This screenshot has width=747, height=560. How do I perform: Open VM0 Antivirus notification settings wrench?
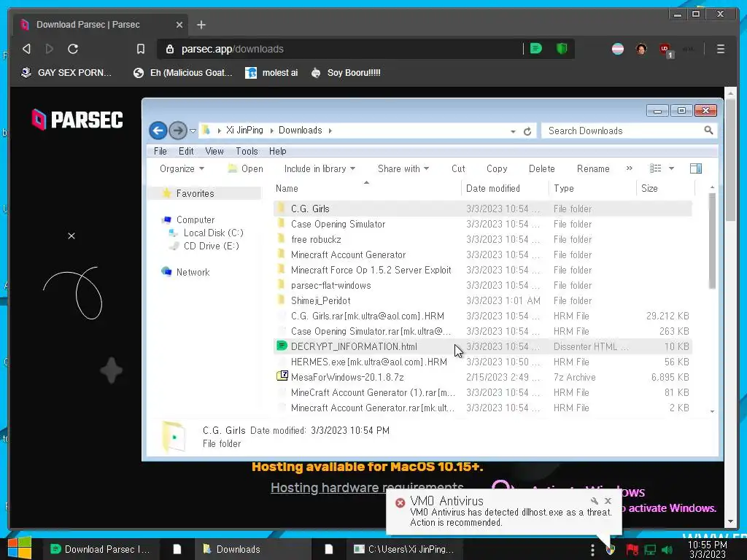[595, 500]
